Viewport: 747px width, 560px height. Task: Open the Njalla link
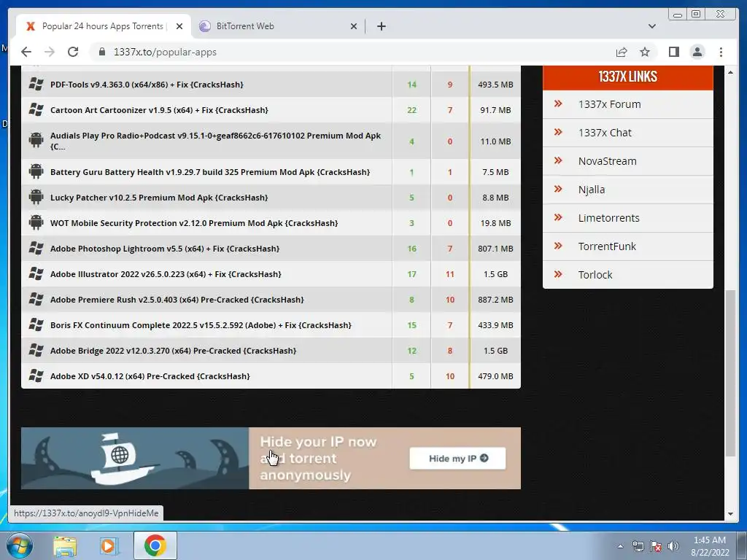[x=591, y=190]
